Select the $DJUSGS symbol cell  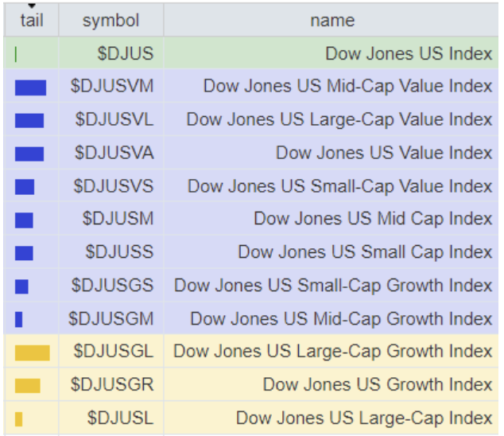tap(112, 285)
